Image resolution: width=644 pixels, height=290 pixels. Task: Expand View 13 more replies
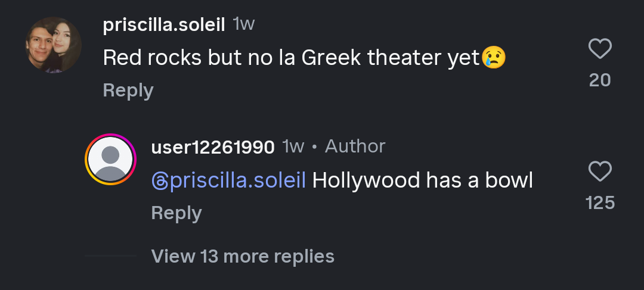pos(243,256)
